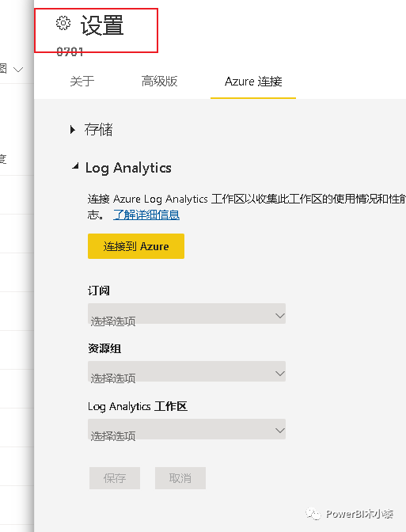406x532 pixels.
Task: Expand the chevron in the left background pane
Action: [18, 70]
